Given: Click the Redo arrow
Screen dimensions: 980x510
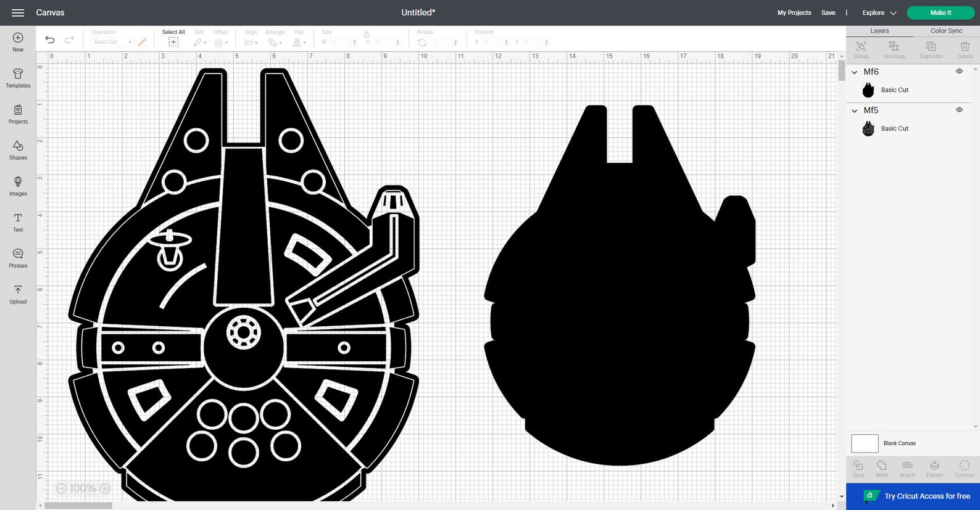Looking at the screenshot, I should point(69,40).
